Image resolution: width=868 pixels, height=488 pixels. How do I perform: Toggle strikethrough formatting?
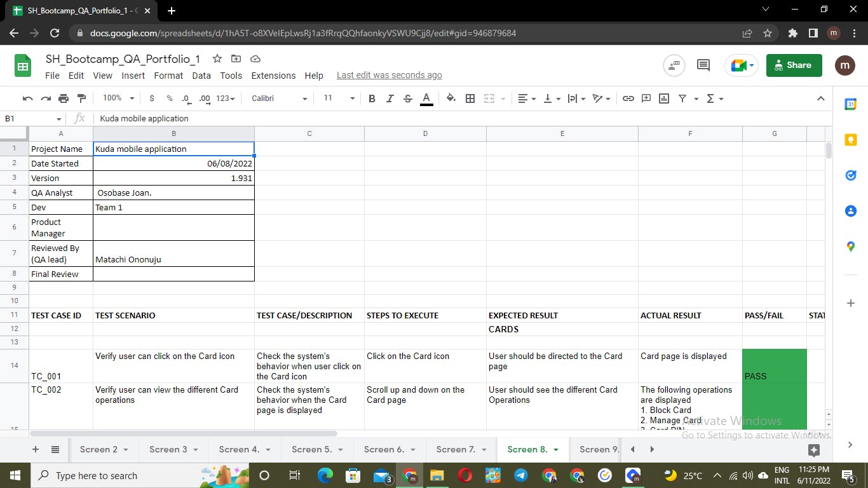(408, 98)
